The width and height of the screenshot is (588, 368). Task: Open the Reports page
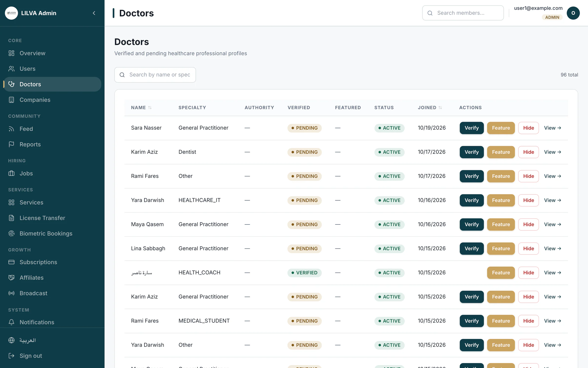(52, 144)
